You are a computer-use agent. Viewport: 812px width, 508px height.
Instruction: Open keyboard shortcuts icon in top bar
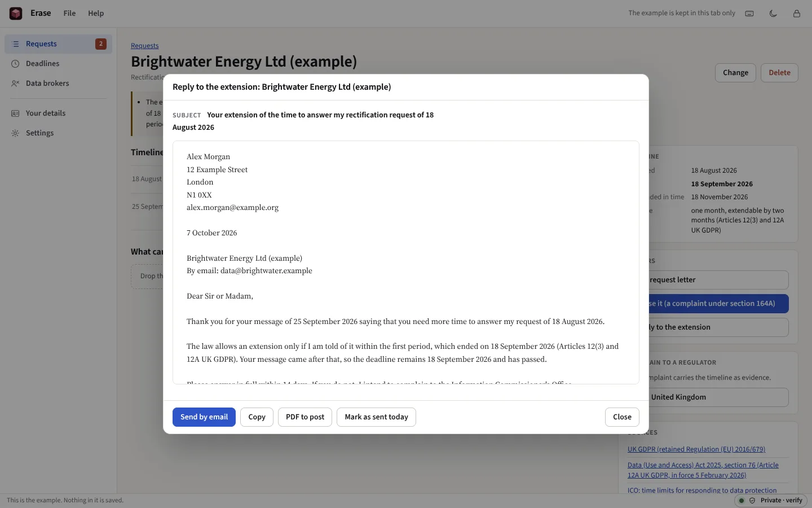749,14
